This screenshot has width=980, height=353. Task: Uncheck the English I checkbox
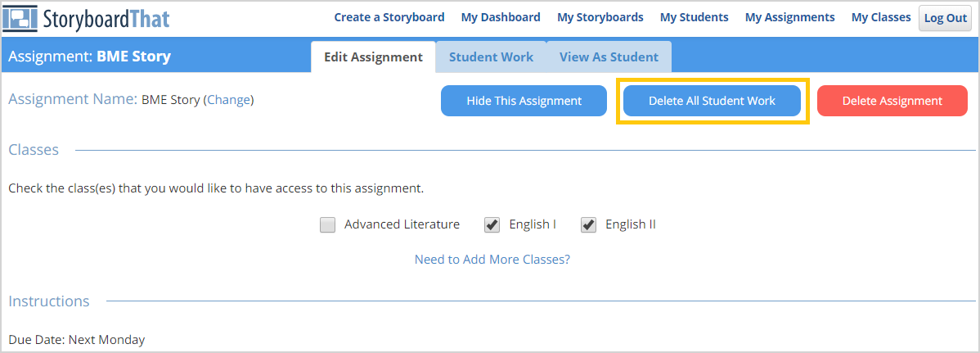click(x=492, y=224)
